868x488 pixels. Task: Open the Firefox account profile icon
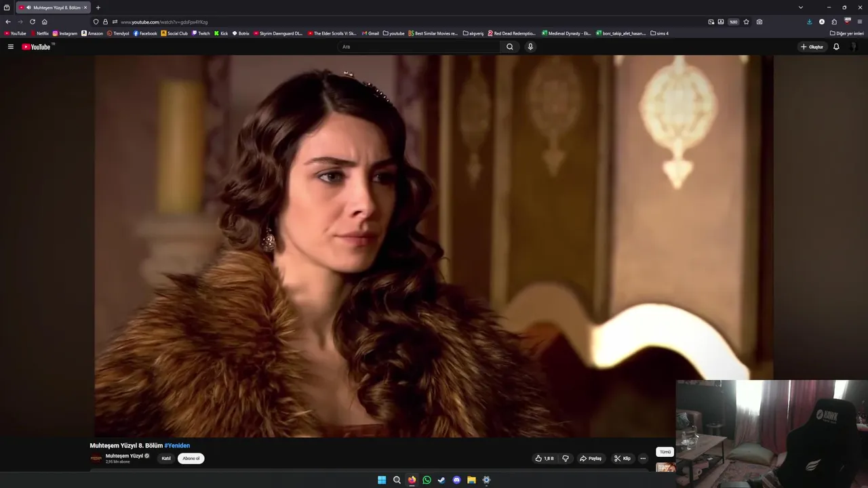(x=822, y=22)
